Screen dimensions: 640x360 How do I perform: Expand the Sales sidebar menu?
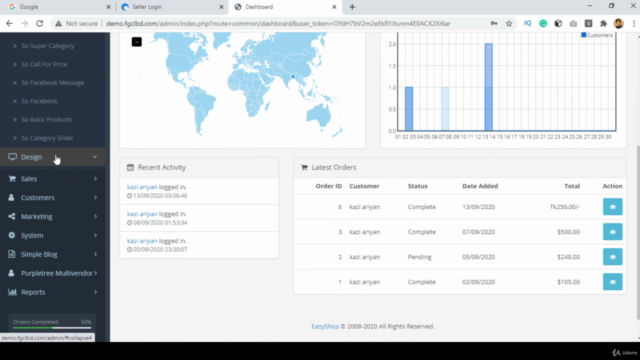[53, 179]
